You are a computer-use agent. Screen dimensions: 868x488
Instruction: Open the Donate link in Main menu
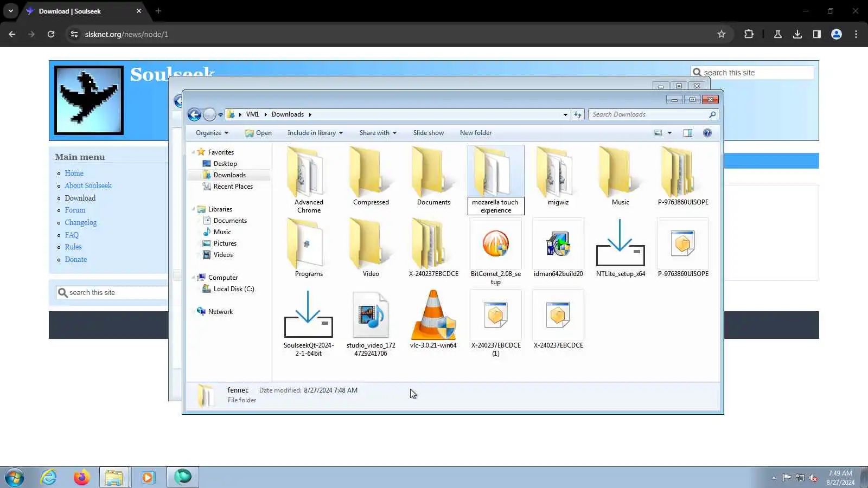click(76, 259)
